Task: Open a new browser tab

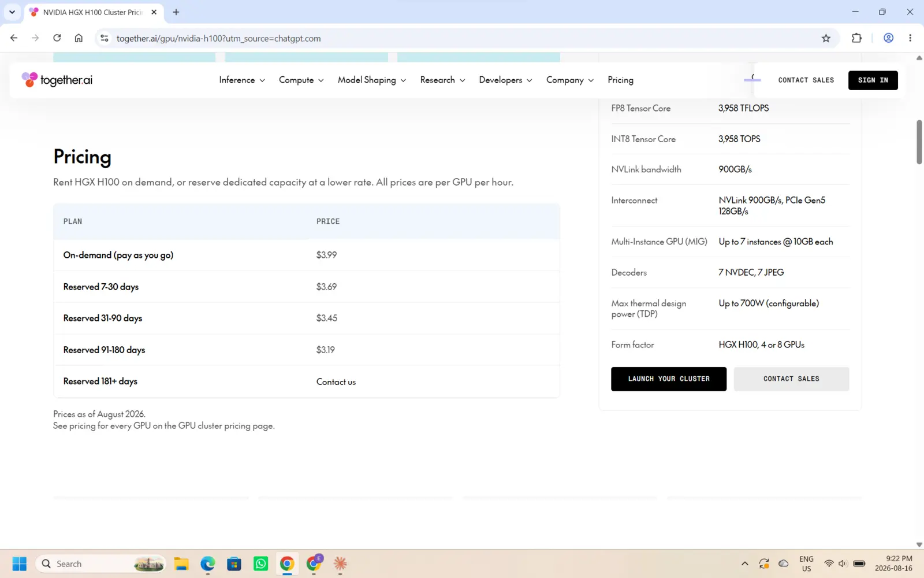Action: tap(176, 12)
